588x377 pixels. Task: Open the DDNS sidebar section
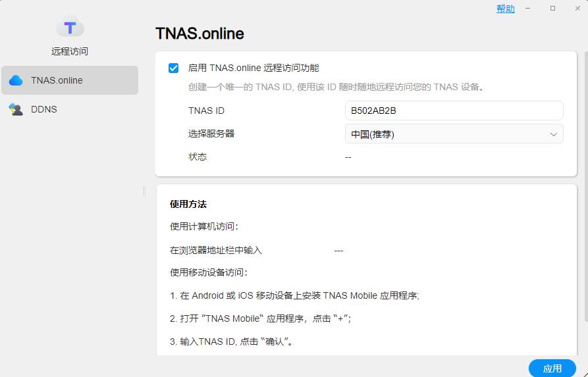tap(70, 109)
